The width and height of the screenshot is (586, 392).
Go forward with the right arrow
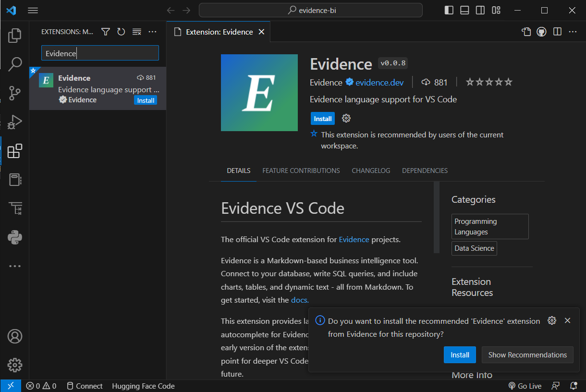186,10
